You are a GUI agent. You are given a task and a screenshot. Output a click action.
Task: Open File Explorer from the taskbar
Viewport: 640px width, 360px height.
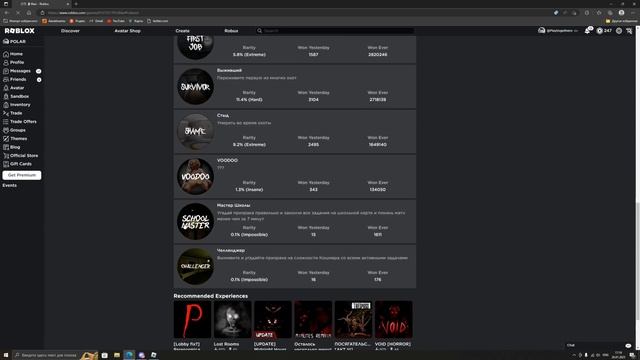(x=117, y=355)
